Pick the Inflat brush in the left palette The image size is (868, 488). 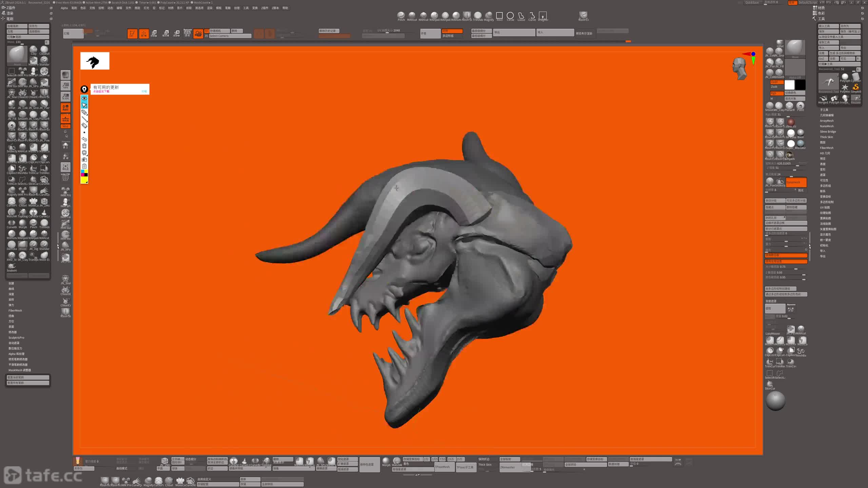pos(12,104)
